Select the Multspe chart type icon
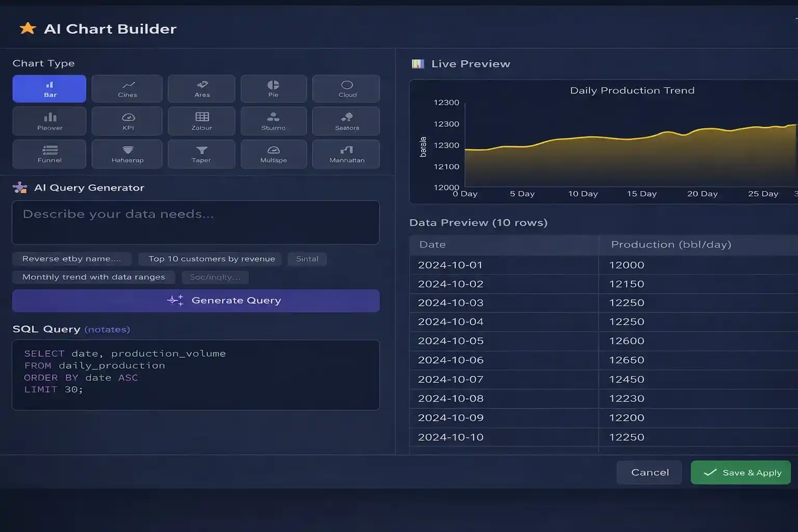The image size is (798, 532). pos(274,154)
